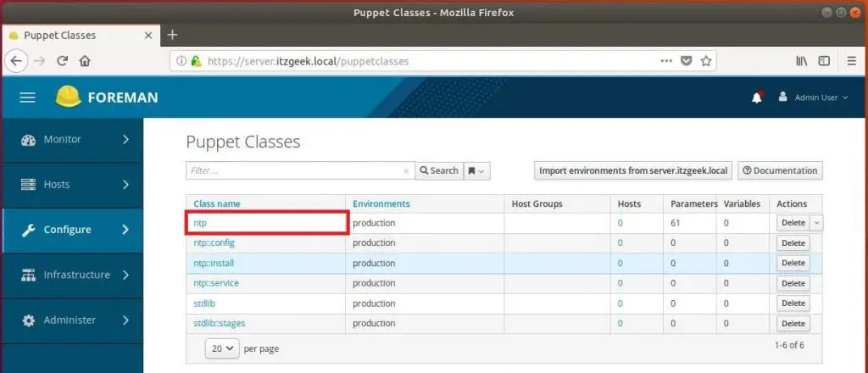Focus the Filter search field
Viewport: 868px width, 373px height.
pos(293,171)
